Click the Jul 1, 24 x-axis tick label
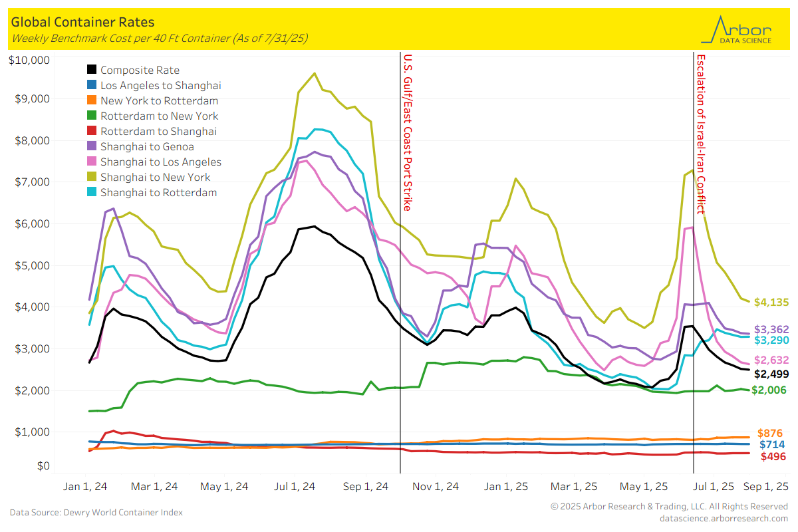 [x=296, y=486]
